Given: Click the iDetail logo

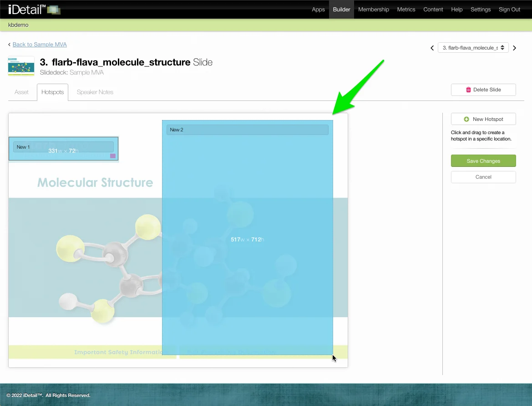Looking at the screenshot, I should (x=34, y=9).
